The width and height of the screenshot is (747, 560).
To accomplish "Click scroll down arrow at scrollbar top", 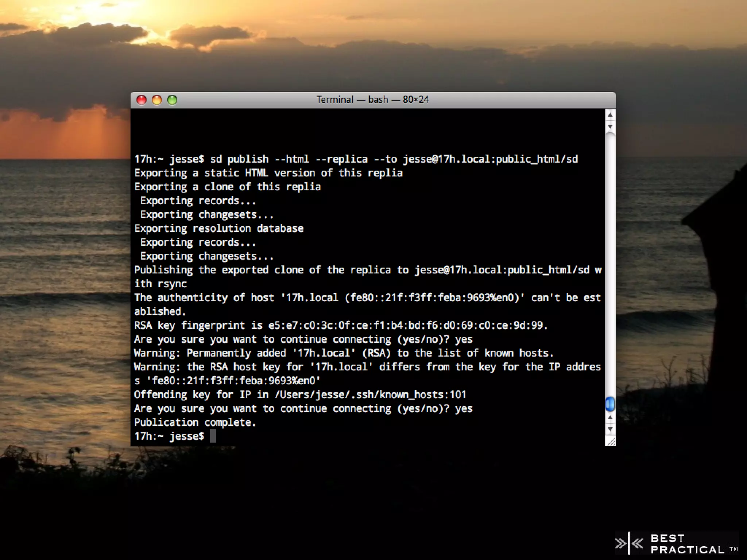I will (x=610, y=127).
